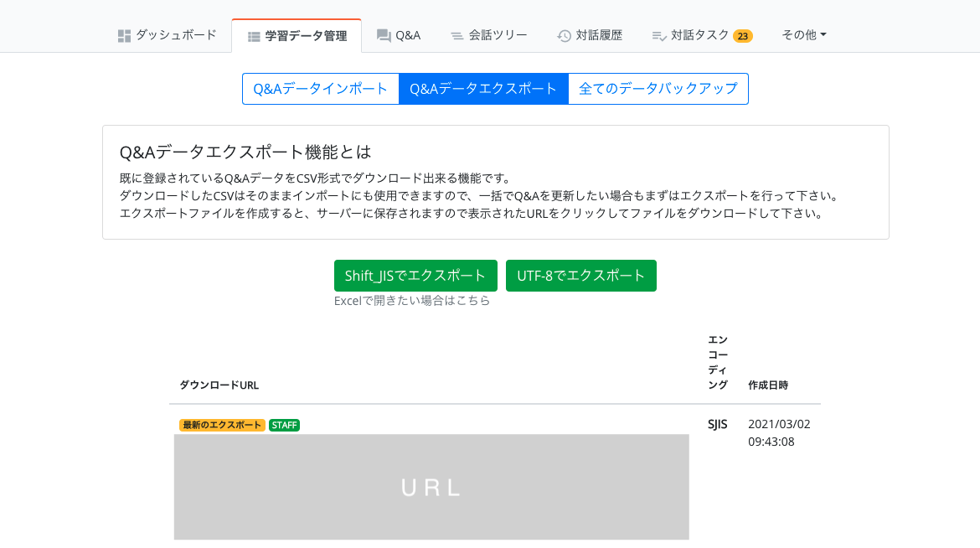Export with the Shift_JISでエクスポート button
The width and height of the screenshot is (980, 548).
[x=415, y=276]
